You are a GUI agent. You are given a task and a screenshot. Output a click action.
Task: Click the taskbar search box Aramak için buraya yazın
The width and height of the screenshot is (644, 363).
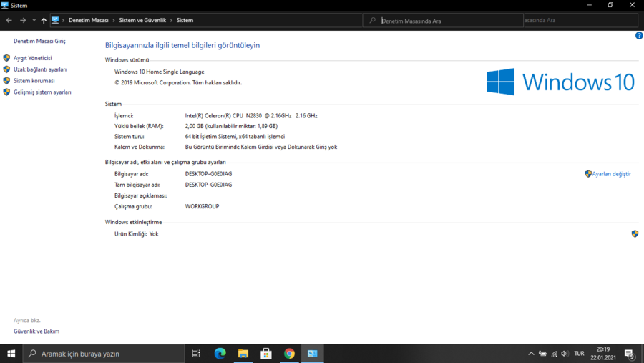104,354
